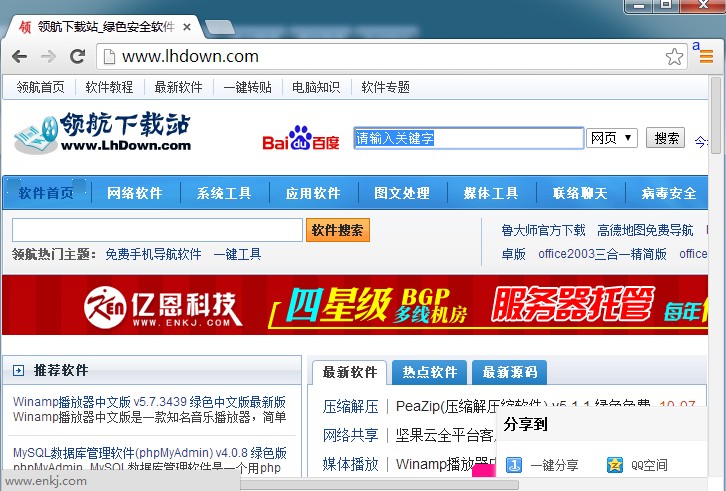Click the 软件搜索 orange button
Image resolution: width=726 pixels, height=491 pixels.
(338, 230)
